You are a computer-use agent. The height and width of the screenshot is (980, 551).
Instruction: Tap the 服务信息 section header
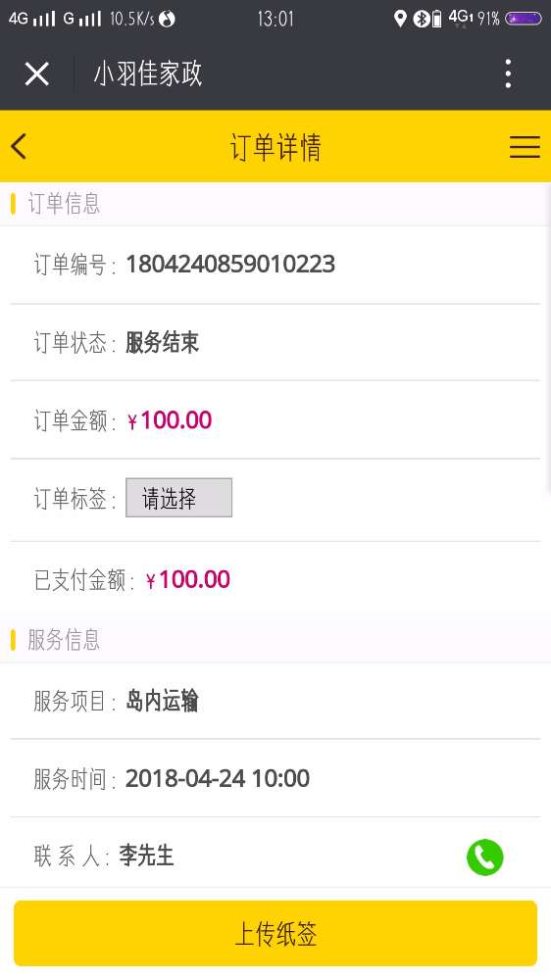point(275,640)
